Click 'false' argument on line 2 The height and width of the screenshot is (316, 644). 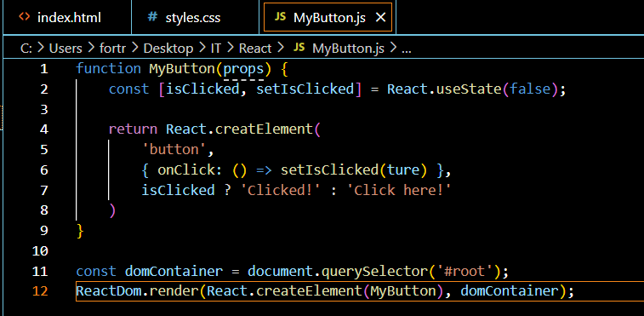click(529, 89)
